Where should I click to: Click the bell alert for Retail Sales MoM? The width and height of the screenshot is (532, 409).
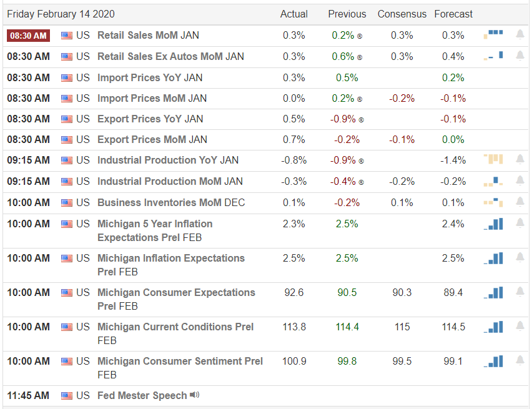coord(520,35)
